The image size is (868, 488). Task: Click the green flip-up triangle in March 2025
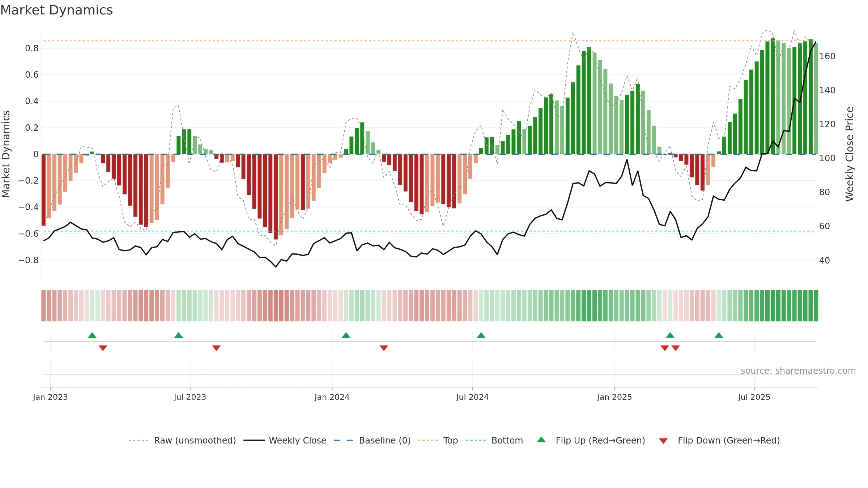[670, 335]
